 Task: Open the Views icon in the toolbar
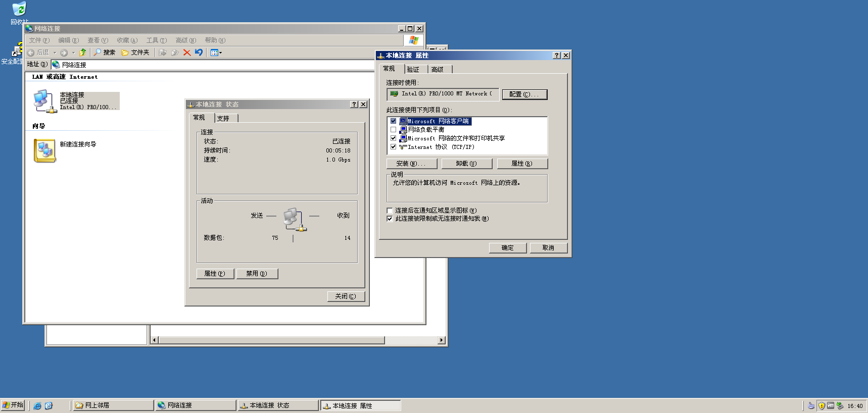click(214, 53)
